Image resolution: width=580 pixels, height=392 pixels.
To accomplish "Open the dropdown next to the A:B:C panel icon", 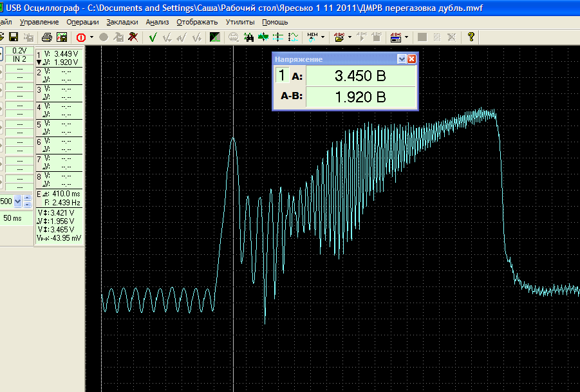I will [x=407, y=37].
